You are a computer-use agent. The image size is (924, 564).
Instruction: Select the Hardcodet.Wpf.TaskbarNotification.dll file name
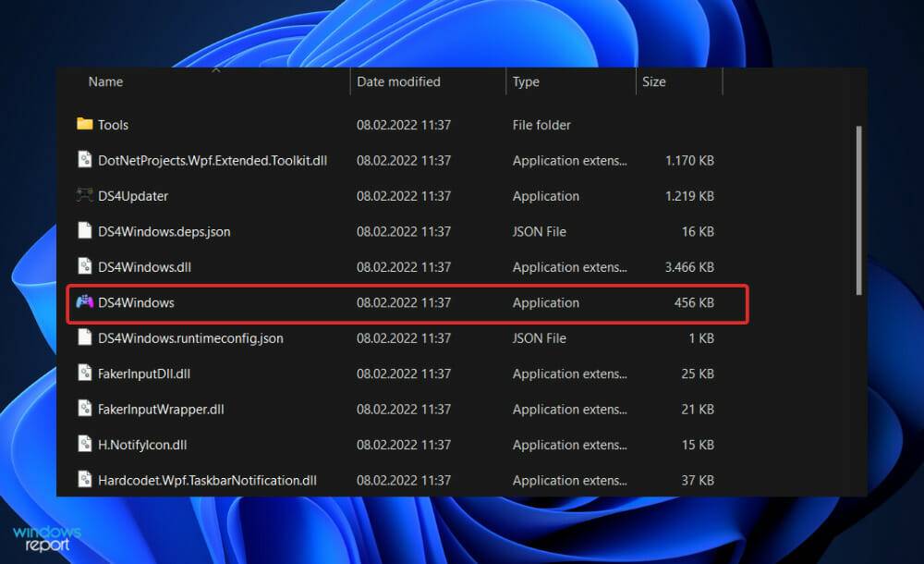(207, 481)
